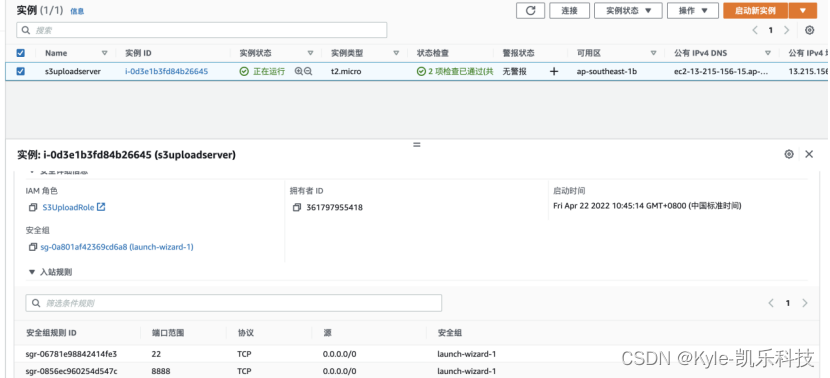Click the port 8888 cell
Image resolution: width=830 pixels, height=378 pixels.
(161, 371)
